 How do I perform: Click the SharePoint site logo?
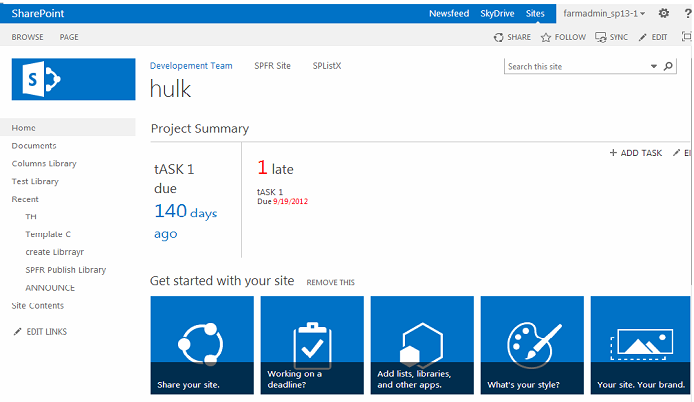[x=73, y=79]
